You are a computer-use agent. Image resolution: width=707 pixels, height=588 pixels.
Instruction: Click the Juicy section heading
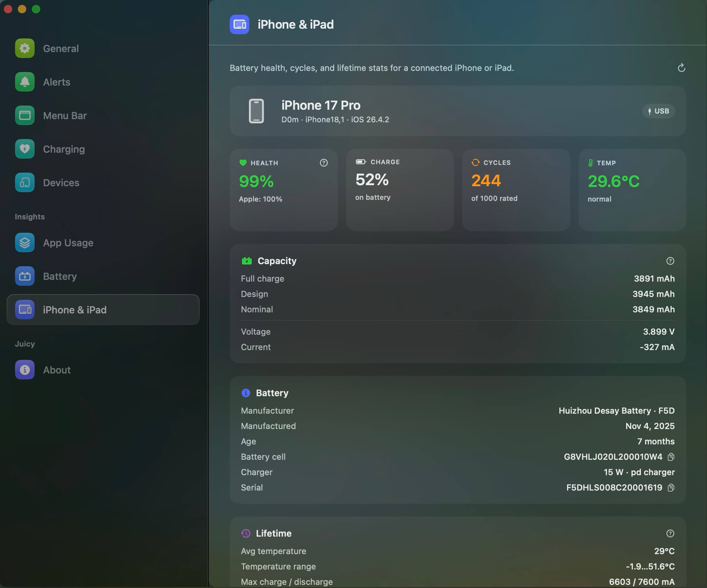25,344
